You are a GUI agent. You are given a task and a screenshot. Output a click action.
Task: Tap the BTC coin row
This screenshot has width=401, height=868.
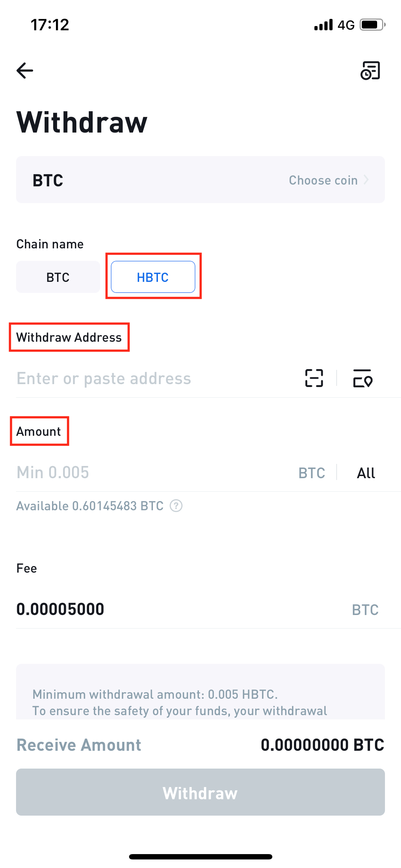point(200,180)
